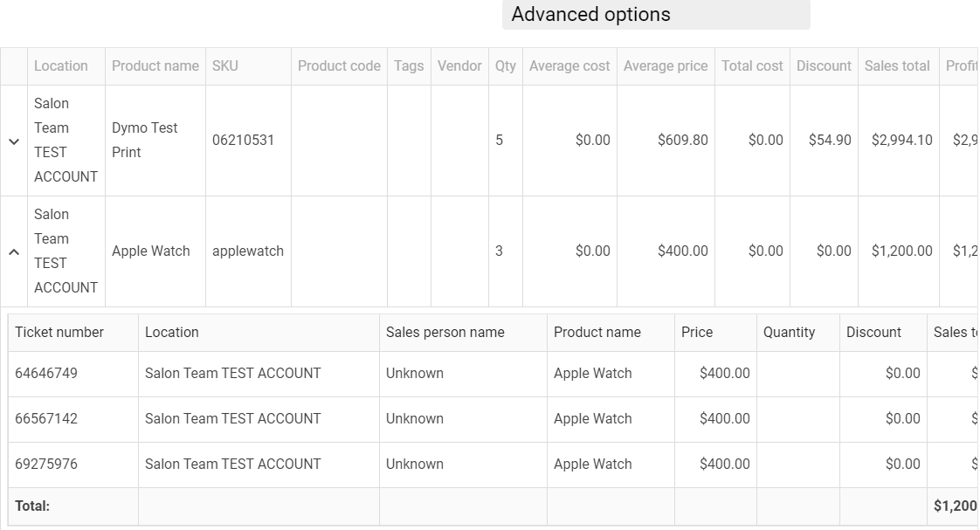Viewport: 980px width, 530px height.
Task: Sort main table by Sales total
Action: (x=897, y=66)
